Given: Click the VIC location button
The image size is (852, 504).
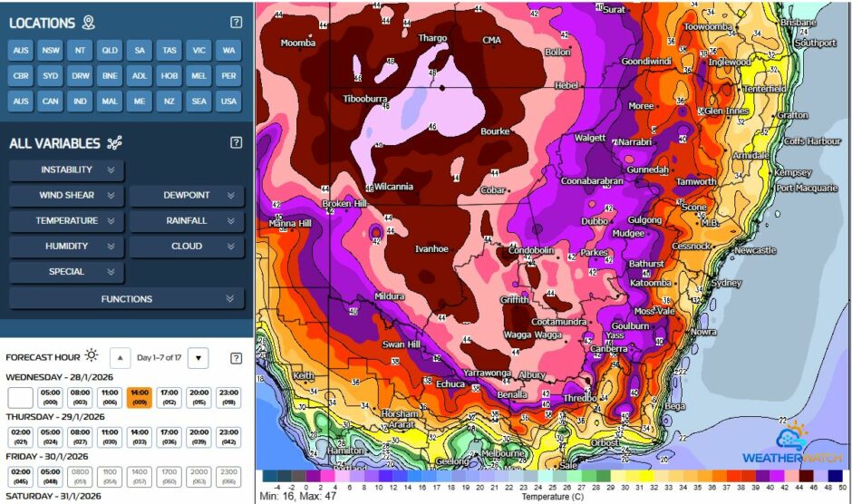Looking at the screenshot, I should (198, 51).
